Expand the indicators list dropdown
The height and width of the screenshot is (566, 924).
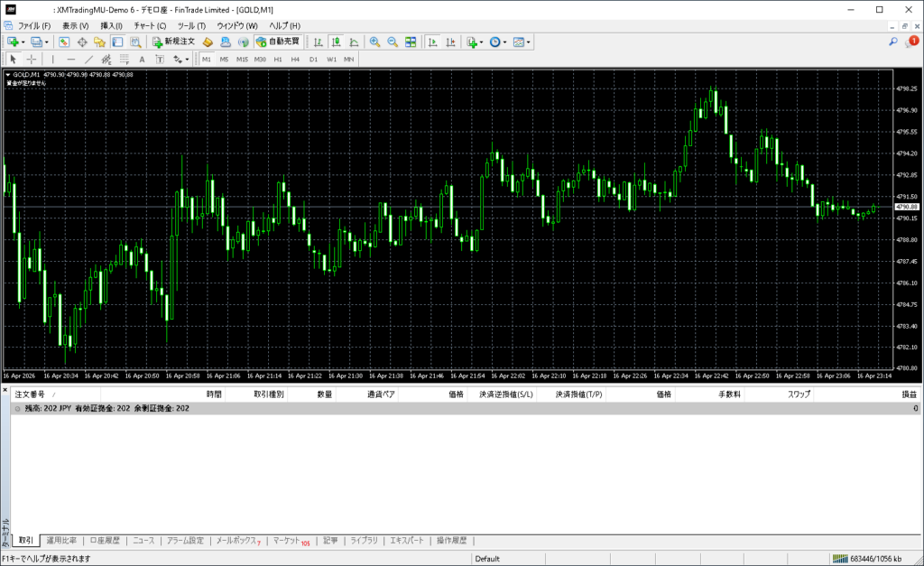coord(482,42)
